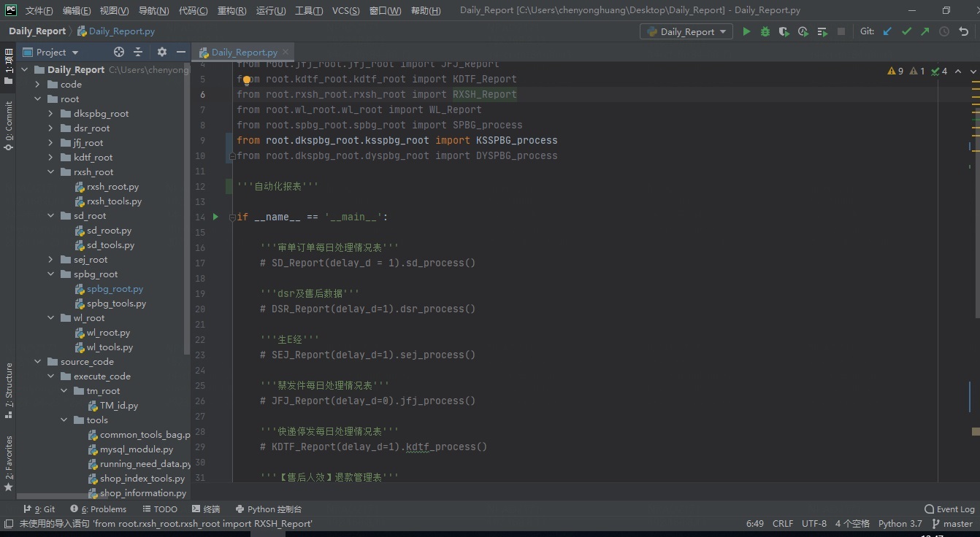Push commits with green arrow icon
Image resolution: width=980 pixels, height=537 pixels.
pyautogui.click(x=925, y=31)
